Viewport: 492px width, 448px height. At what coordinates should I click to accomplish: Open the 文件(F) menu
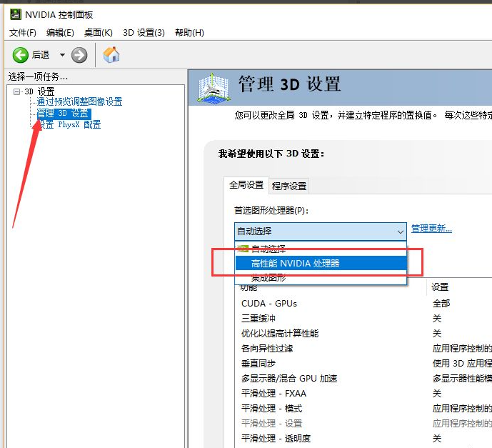tap(23, 33)
